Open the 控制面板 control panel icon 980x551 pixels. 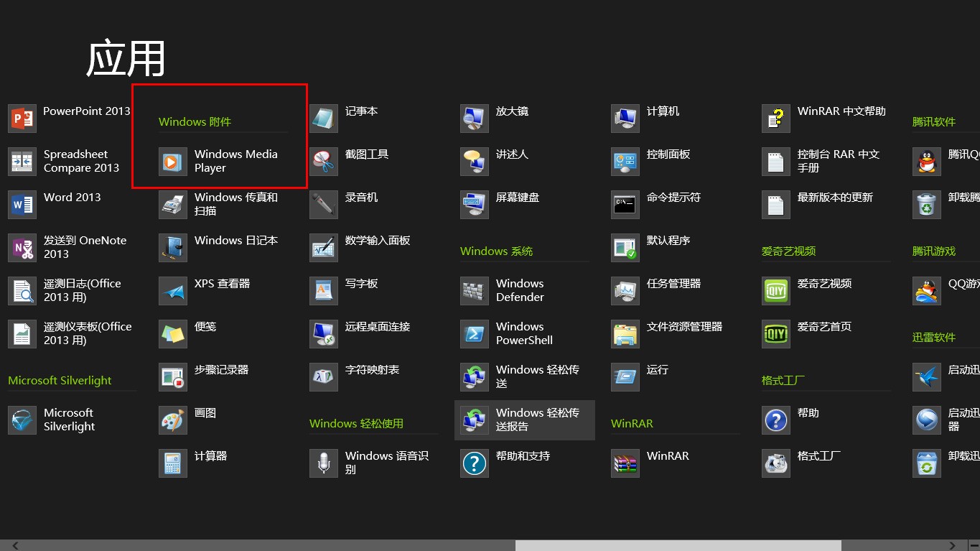(x=625, y=162)
